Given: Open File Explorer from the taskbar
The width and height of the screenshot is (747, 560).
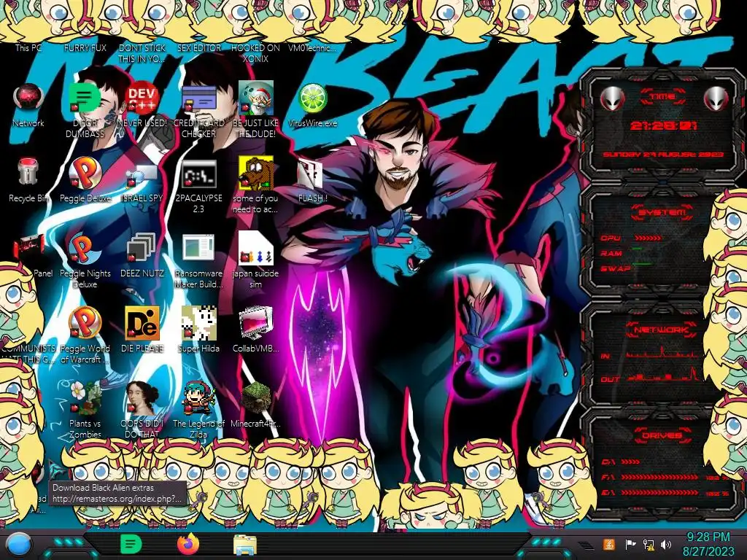Looking at the screenshot, I should click(x=245, y=545).
